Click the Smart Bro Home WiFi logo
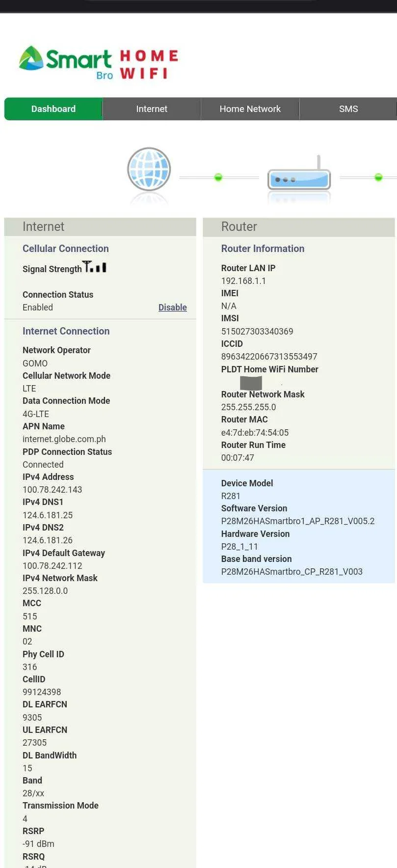The width and height of the screenshot is (397, 868). pos(98,63)
